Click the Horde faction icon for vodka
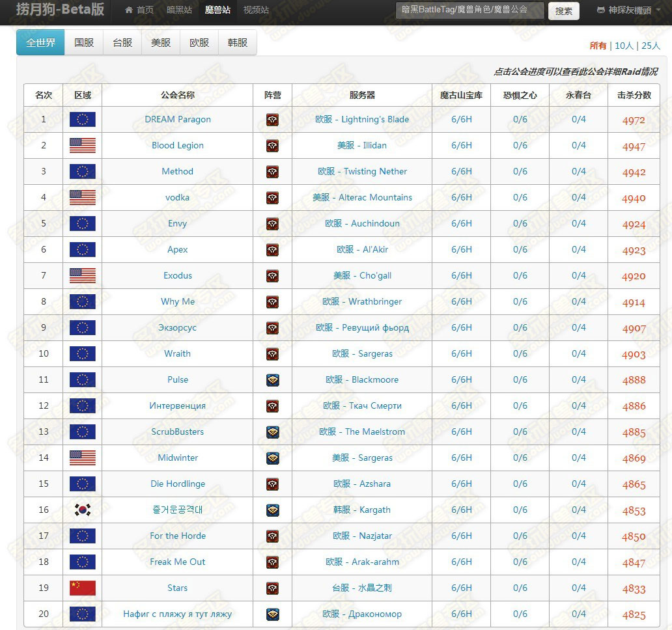Image resolution: width=672 pixels, height=630 pixels. click(273, 198)
